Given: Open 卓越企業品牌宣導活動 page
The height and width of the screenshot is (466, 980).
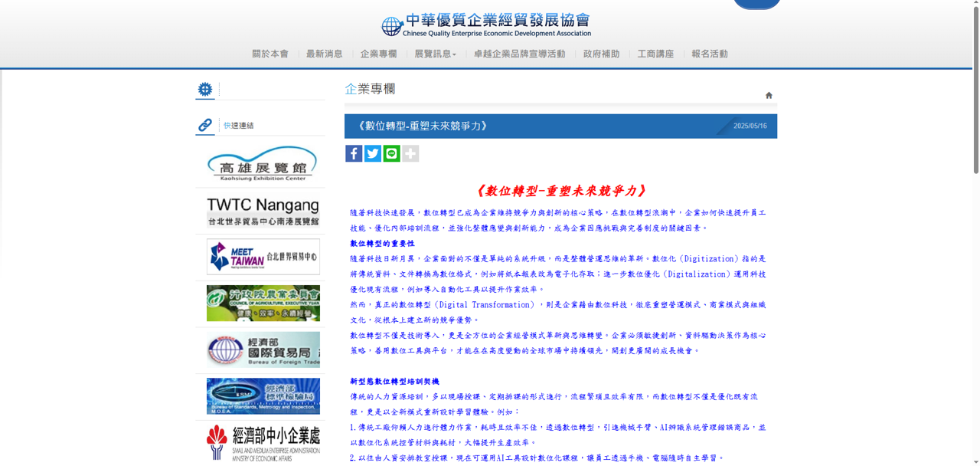Looking at the screenshot, I should (519, 54).
